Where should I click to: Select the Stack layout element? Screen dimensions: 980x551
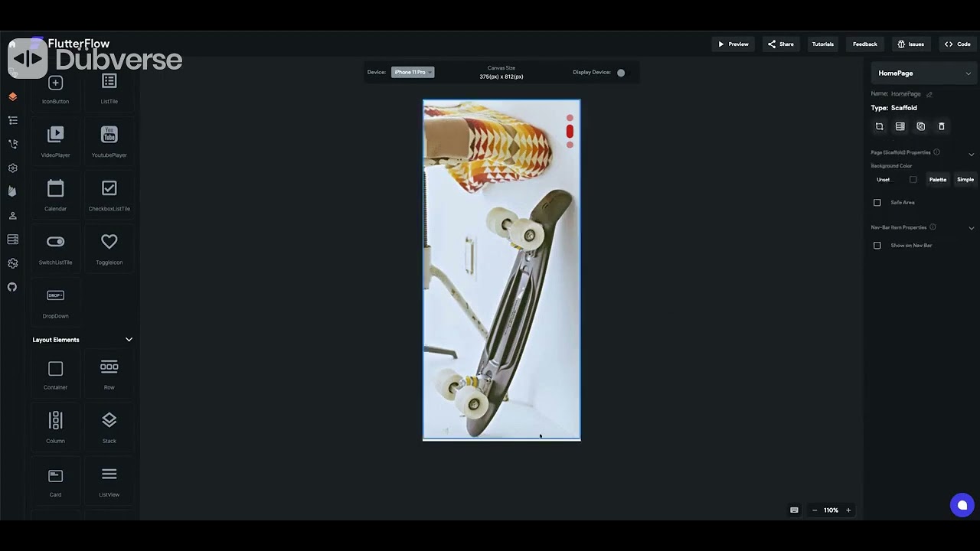coord(109,427)
